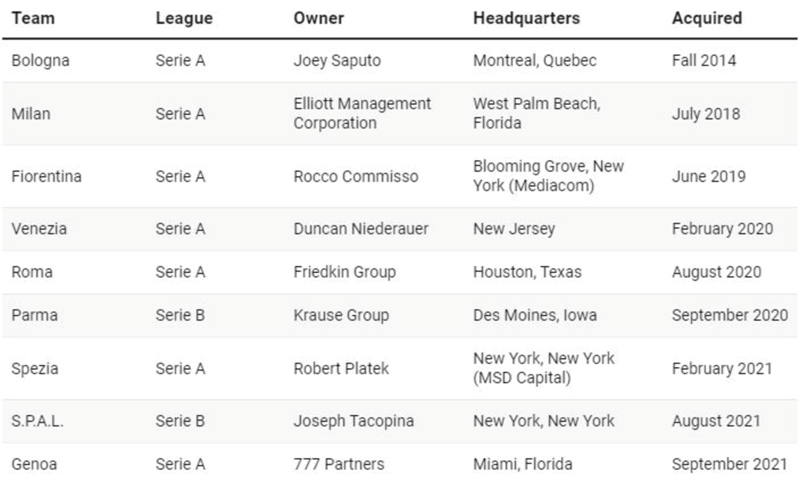Select the Owner column header
Screen dimensions: 800x481
click(x=318, y=19)
